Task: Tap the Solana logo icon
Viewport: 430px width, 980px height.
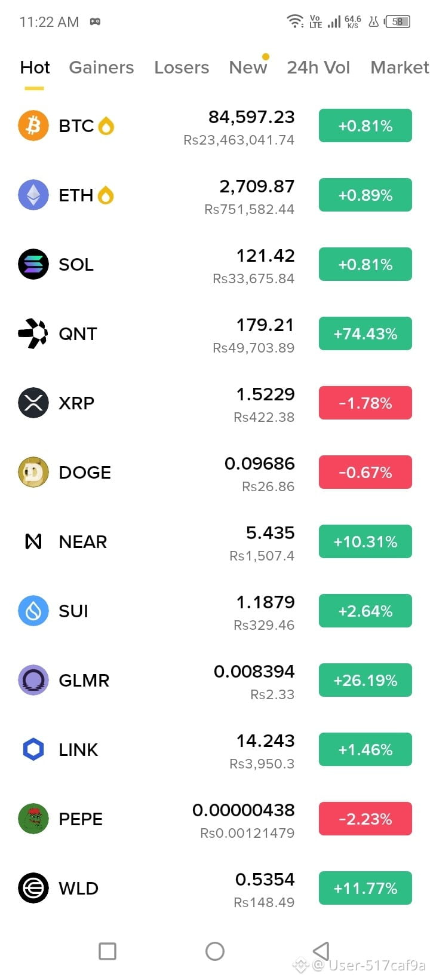Action: (33, 264)
